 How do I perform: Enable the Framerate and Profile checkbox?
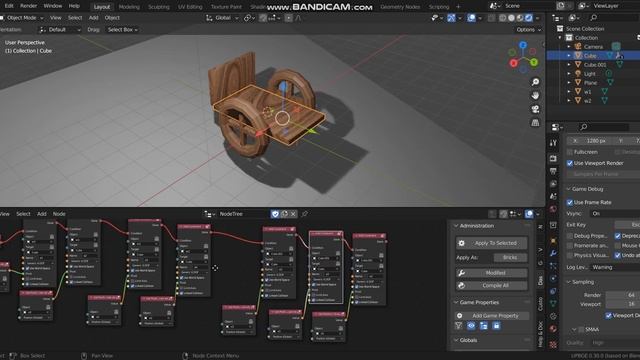(x=569, y=246)
